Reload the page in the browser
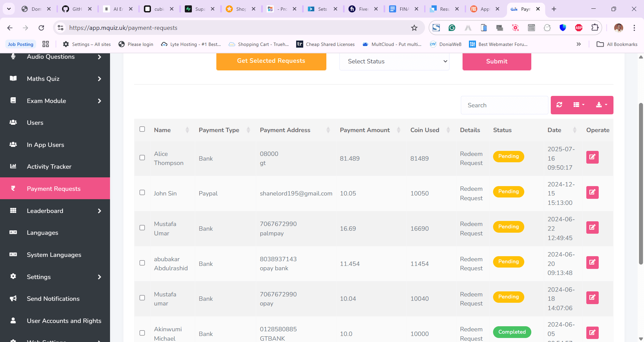The image size is (644, 342). tap(41, 28)
